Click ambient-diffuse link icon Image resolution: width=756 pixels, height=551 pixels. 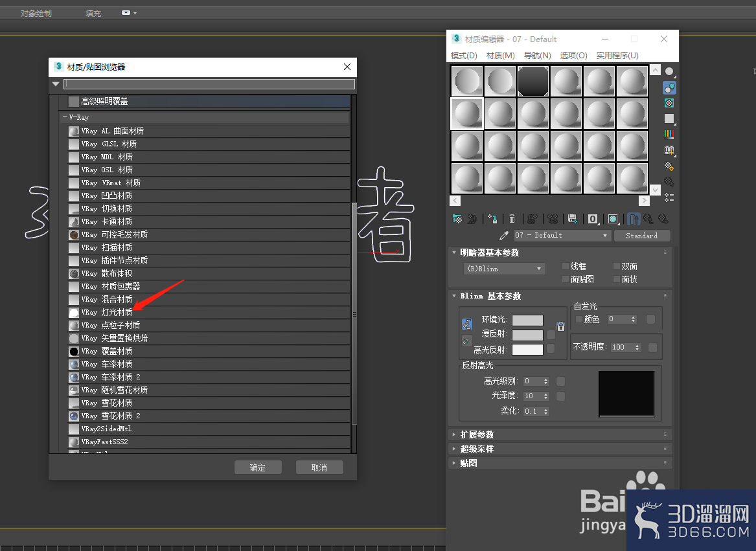[466, 324]
